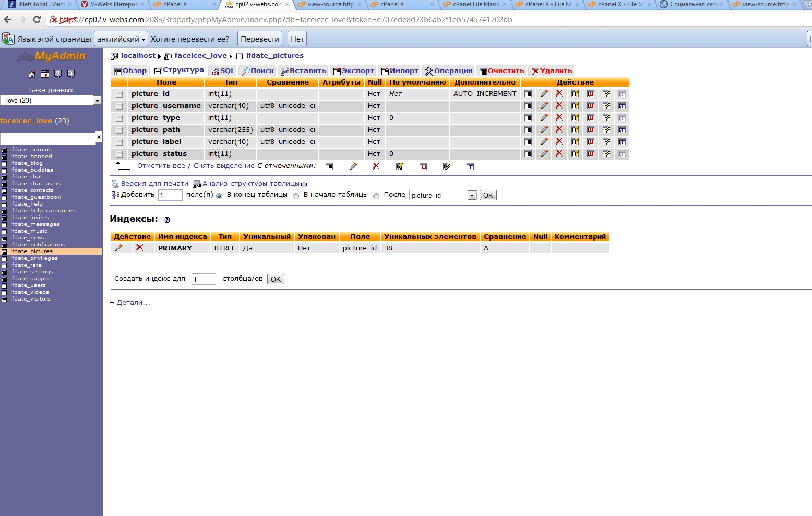Clear the table filter with X button
This screenshot has height=516, width=812.
click(x=99, y=137)
